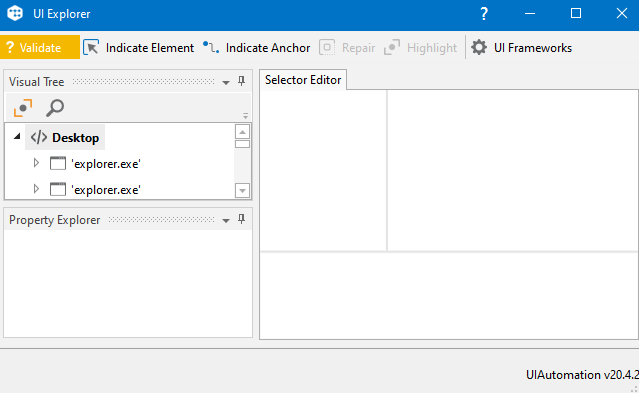Screen dimensions: 639x393
Task: Select the Indicate Anchor icon
Action: pos(211,47)
